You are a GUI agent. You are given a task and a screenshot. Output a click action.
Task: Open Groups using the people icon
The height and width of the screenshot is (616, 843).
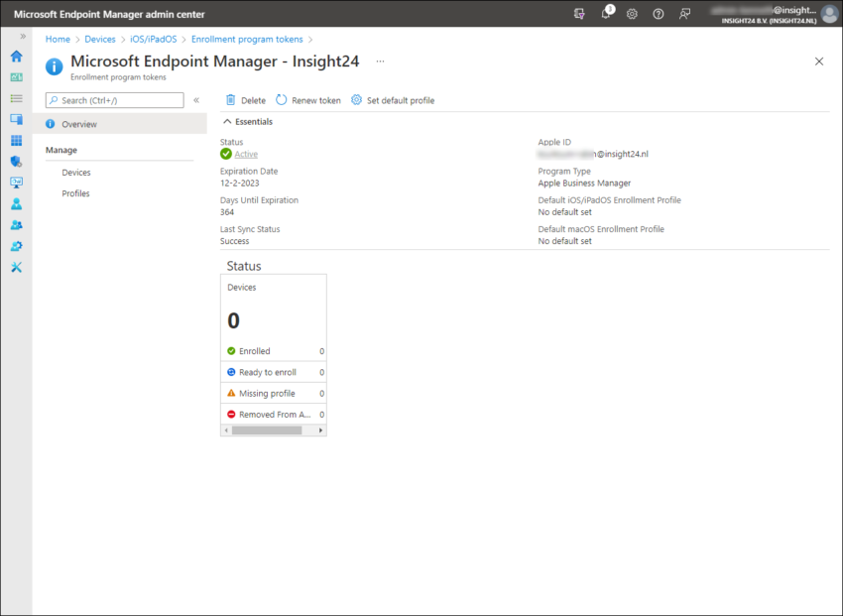point(15,224)
